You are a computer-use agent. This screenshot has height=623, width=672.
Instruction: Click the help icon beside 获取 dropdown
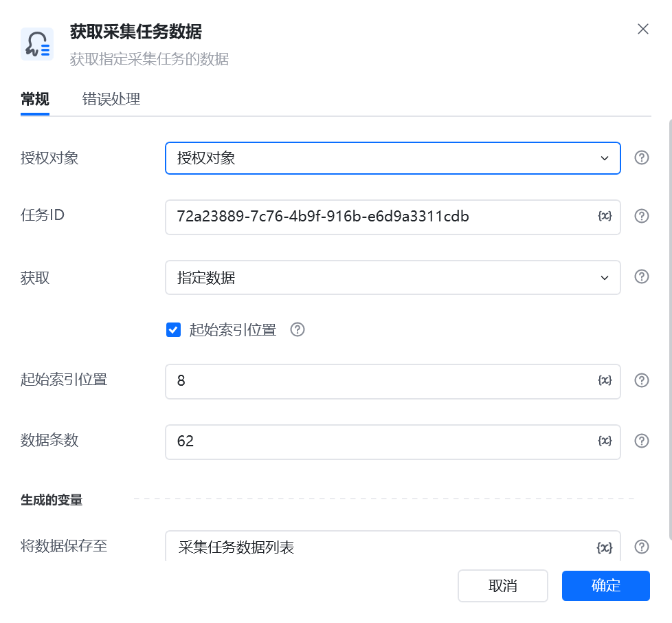click(641, 276)
